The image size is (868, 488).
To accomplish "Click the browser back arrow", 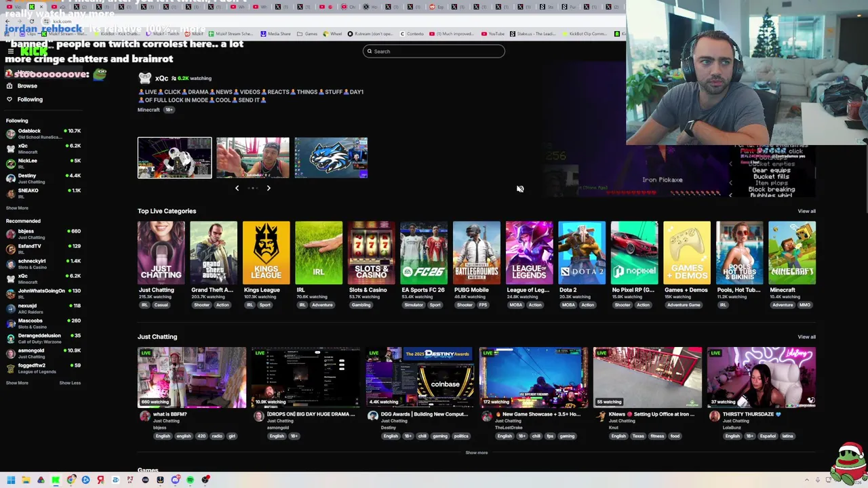I will pyautogui.click(x=7, y=22).
